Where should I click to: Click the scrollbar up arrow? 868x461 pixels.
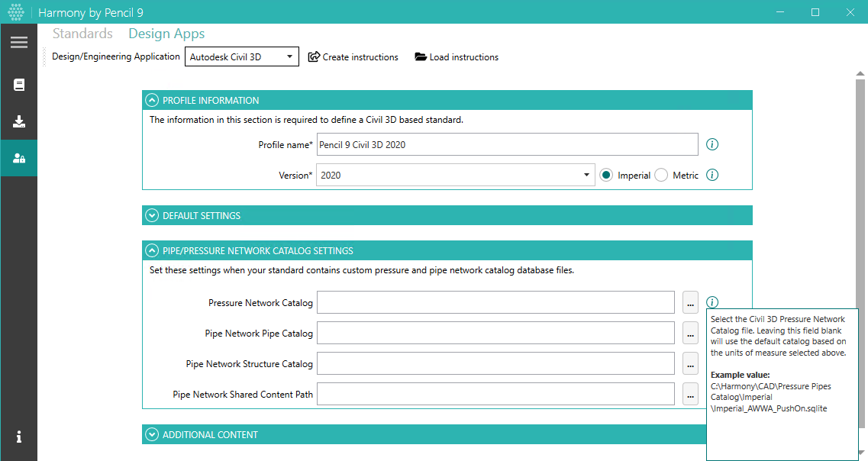[x=860, y=73]
